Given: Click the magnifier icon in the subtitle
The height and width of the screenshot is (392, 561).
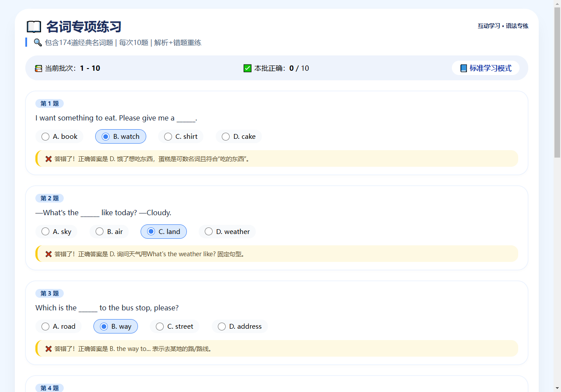Looking at the screenshot, I should pos(38,43).
